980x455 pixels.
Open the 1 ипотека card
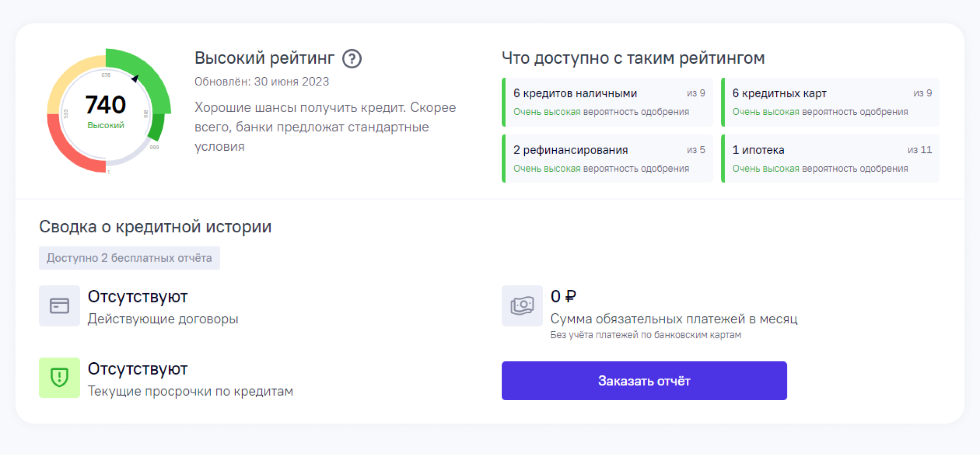coord(830,159)
